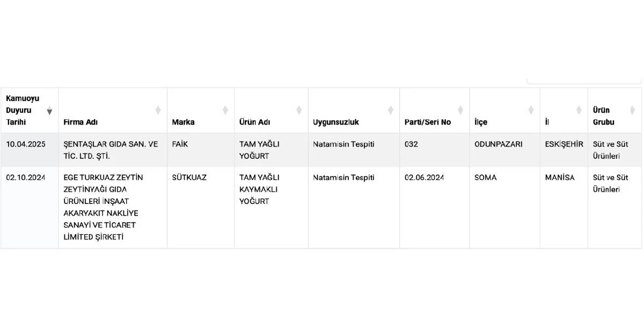Click sort icon in Marka column header

point(225,111)
